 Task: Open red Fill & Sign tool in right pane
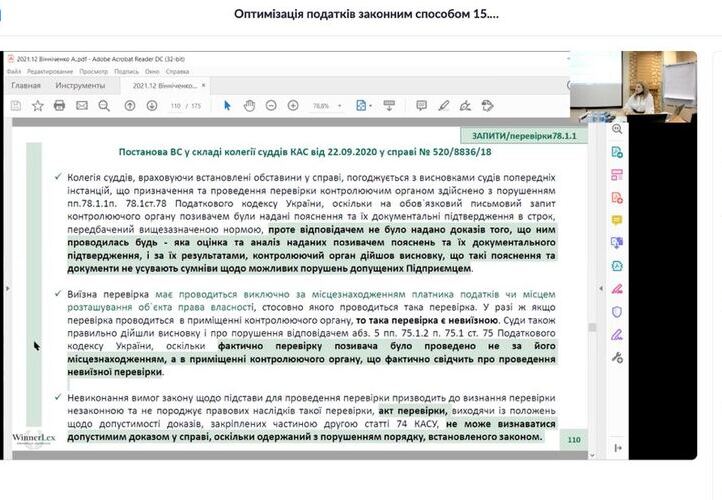coord(617,289)
